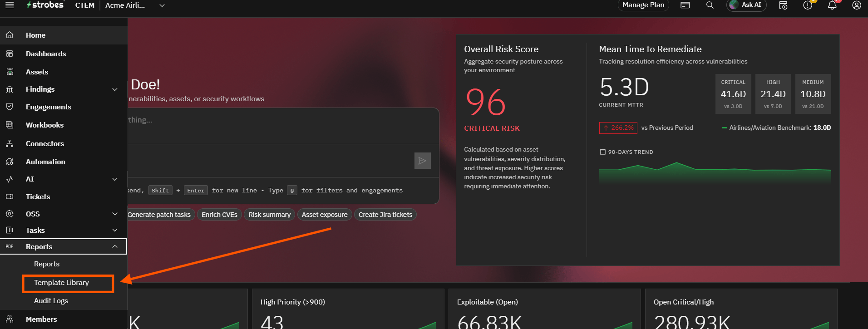868x329 pixels.
Task: Open the billing card icon in top bar
Action: point(685,5)
